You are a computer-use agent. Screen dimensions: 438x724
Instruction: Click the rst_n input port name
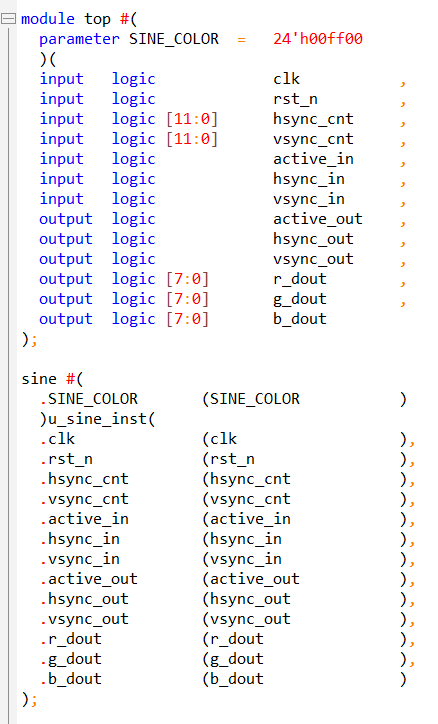295,99
